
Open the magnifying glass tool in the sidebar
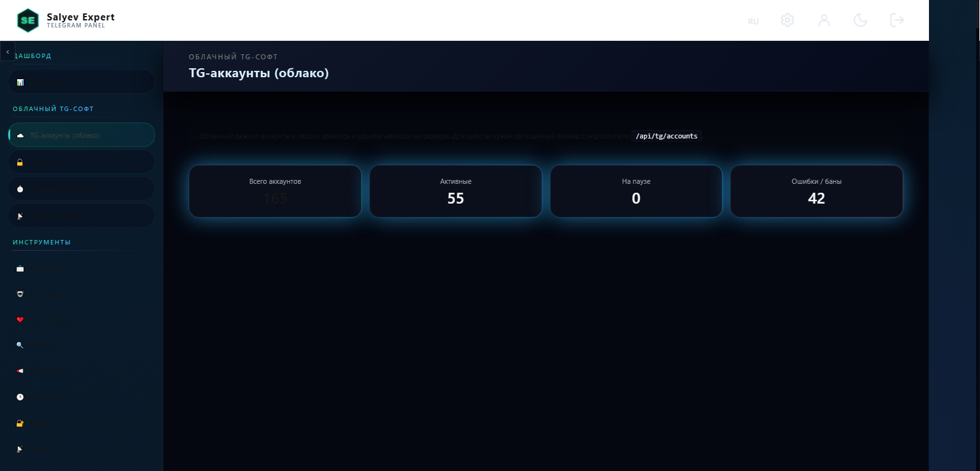[81, 345]
